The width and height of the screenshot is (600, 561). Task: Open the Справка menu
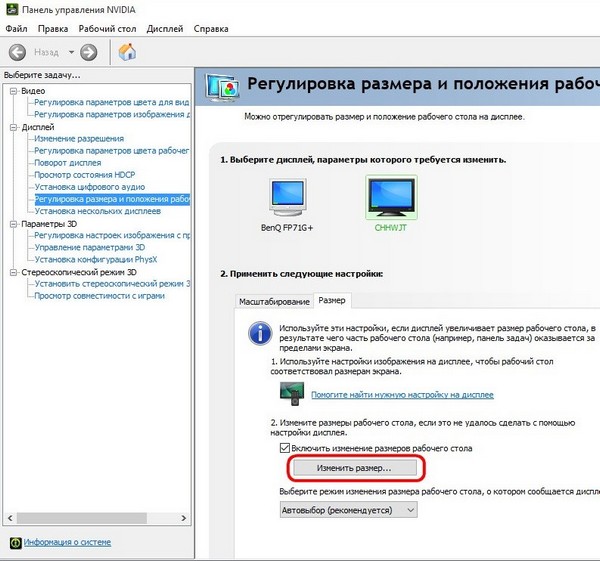click(211, 28)
